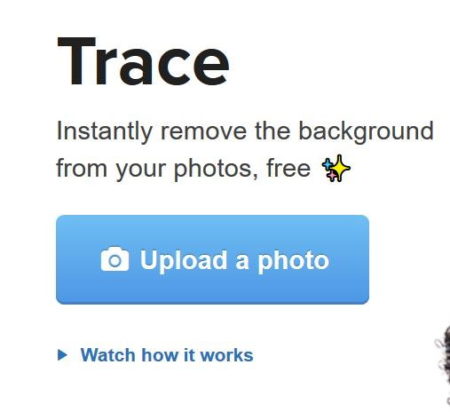Click the 'Instantly remove the background' text
The image size is (450, 412).
click(x=245, y=131)
